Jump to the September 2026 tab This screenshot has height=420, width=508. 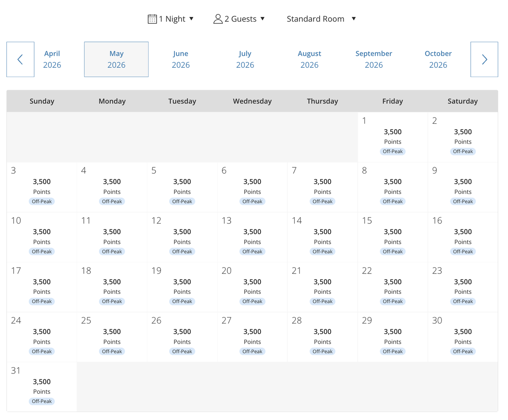[374, 59]
